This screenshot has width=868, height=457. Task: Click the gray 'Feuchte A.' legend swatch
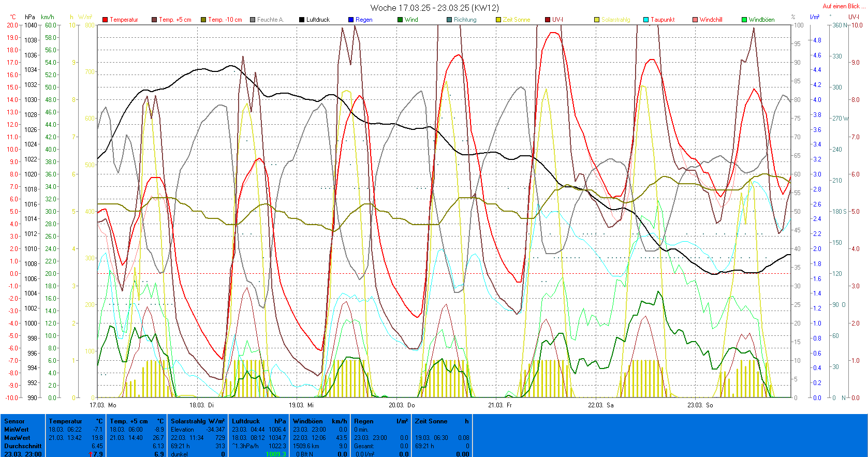253,20
